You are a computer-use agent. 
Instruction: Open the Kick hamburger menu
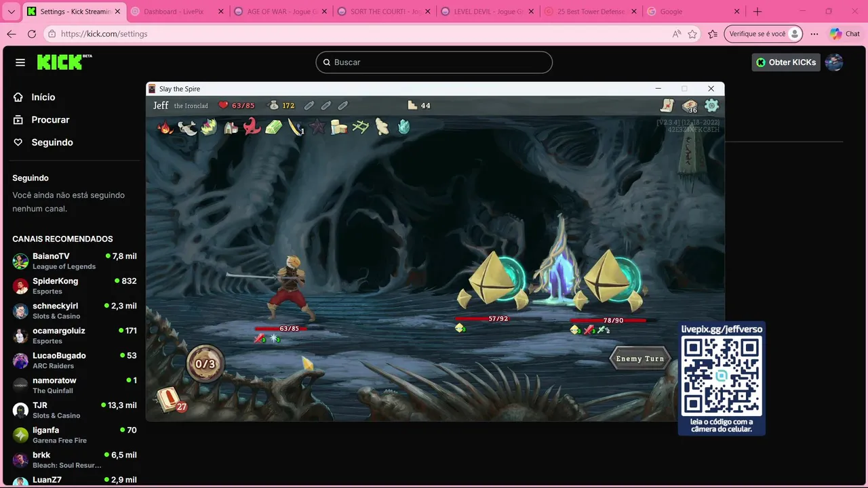(x=20, y=62)
